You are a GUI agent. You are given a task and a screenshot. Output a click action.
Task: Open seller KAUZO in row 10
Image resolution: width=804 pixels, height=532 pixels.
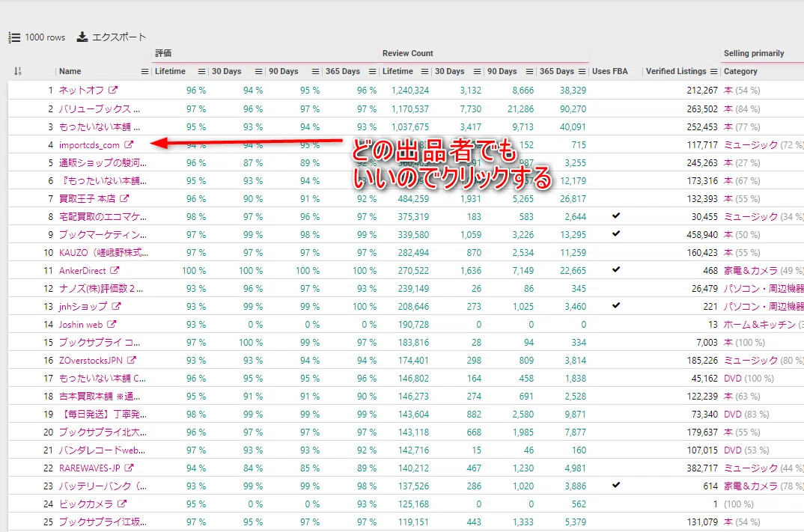tap(103, 253)
